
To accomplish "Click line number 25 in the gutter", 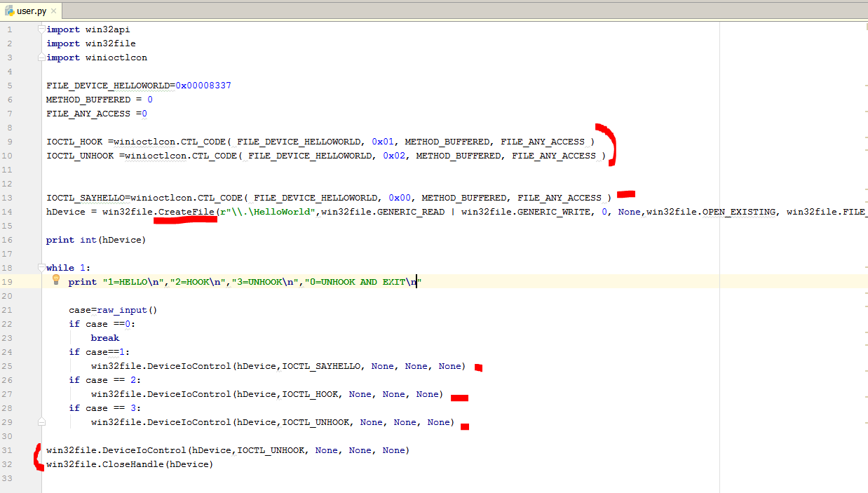I will [x=8, y=366].
